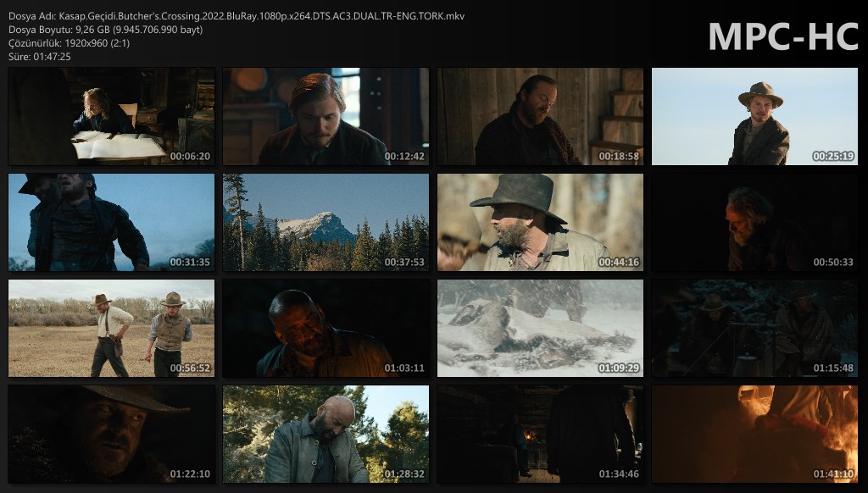
Task: Click the thumbnail at 00:25:19
Action: point(754,116)
